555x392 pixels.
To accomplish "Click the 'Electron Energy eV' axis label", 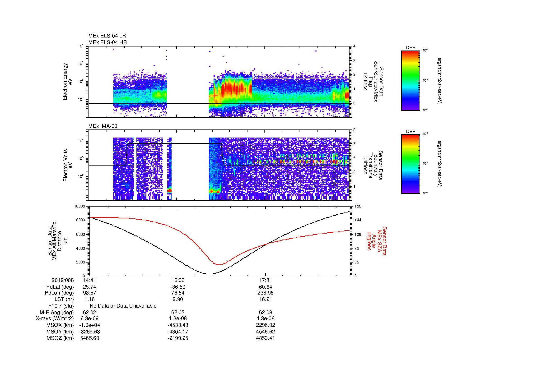I will click(68, 82).
